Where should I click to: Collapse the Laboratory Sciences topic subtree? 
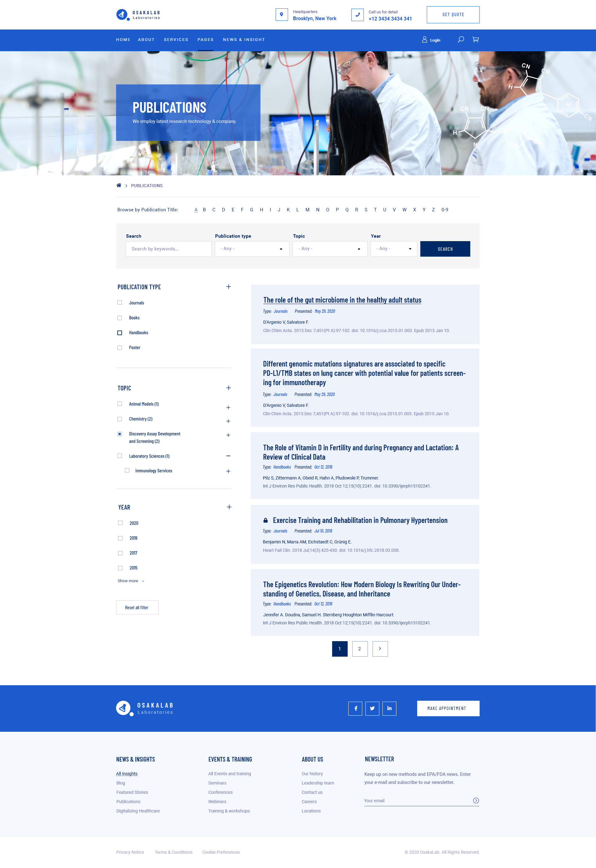(x=228, y=456)
